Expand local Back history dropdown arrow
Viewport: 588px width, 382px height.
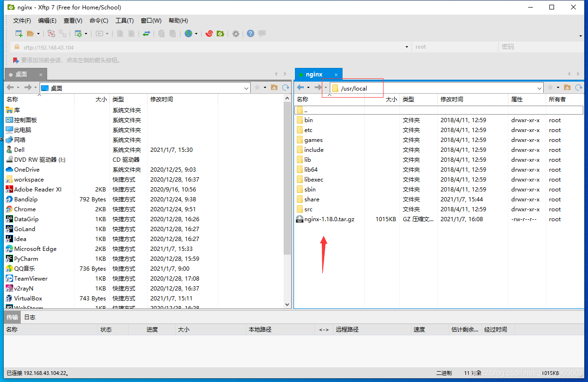pos(18,88)
